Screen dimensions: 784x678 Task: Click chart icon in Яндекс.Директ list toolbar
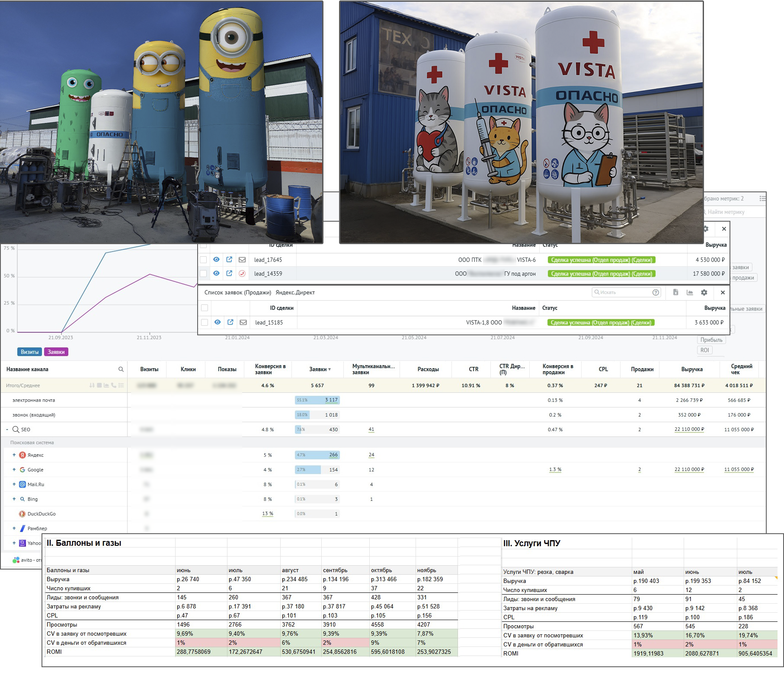point(690,293)
